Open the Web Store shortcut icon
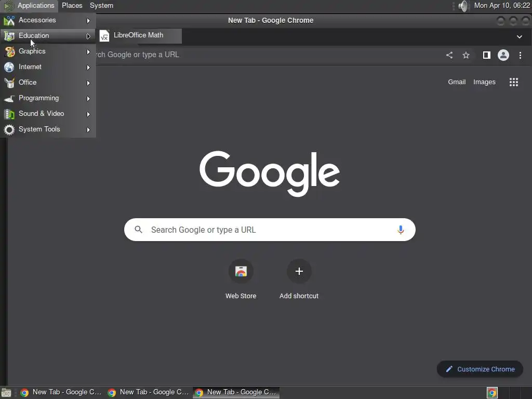The width and height of the screenshot is (532, 399). 241,271
